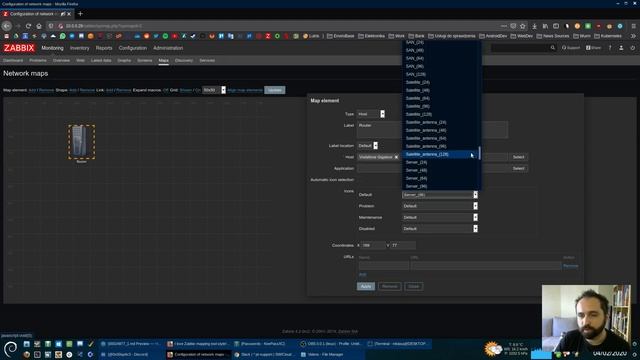This screenshot has width=640, height=360.
Task: Focus the X coordinate input field
Action: pyautogui.click(x=373, y=245)
